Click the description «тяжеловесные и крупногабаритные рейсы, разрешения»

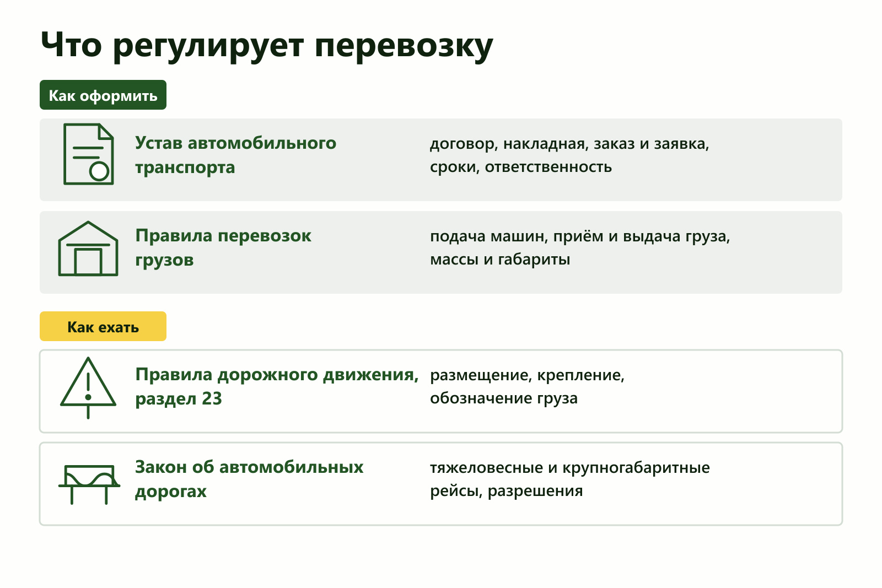point(570,479)
